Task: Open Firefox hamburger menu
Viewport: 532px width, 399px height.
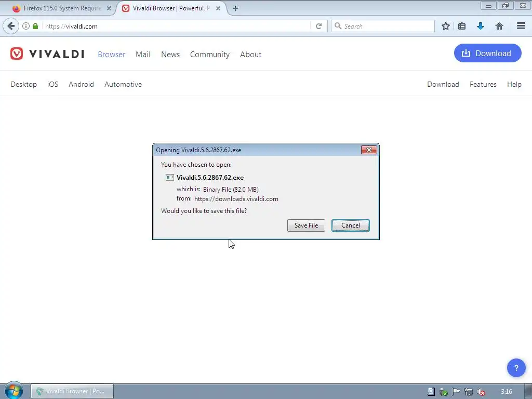Action: point(521,26)
